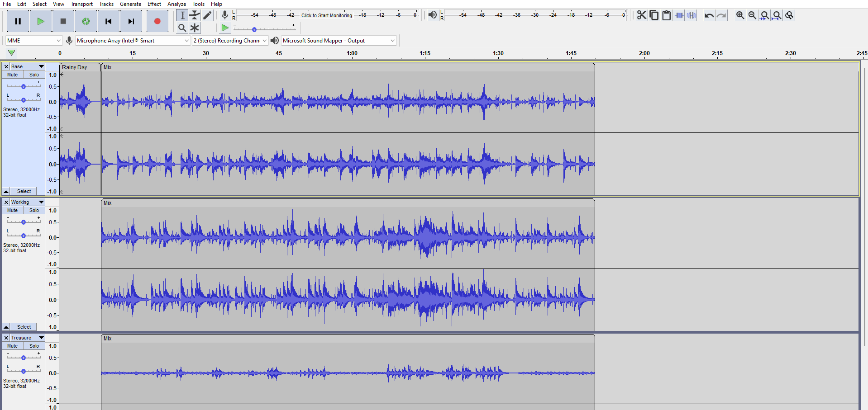The image size is (868, 410).
Task: Open the Generate menu
Action: click(x=131, y=4)
